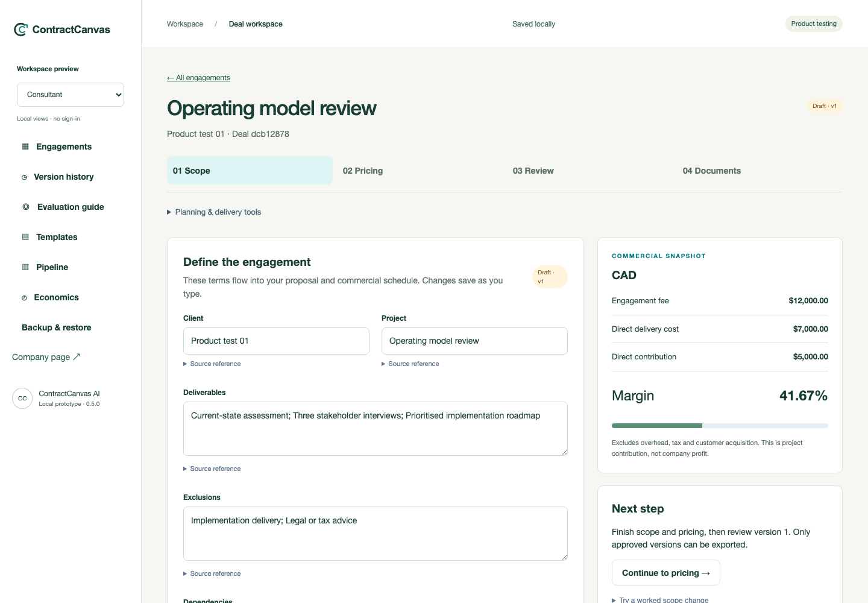Click the Version history clock icon
The image size is (868, 603).
pyautogui.click(x=24, y=177)
